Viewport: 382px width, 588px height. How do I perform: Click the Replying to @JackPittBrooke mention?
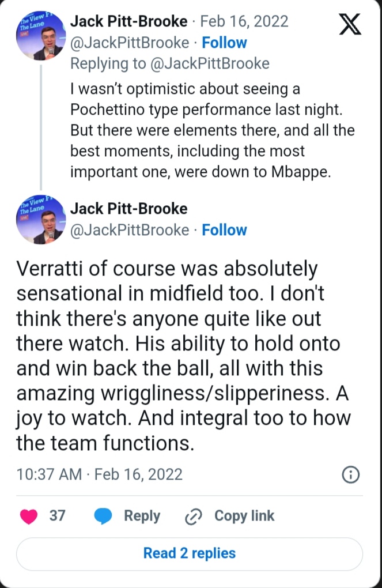coord(170,63)
